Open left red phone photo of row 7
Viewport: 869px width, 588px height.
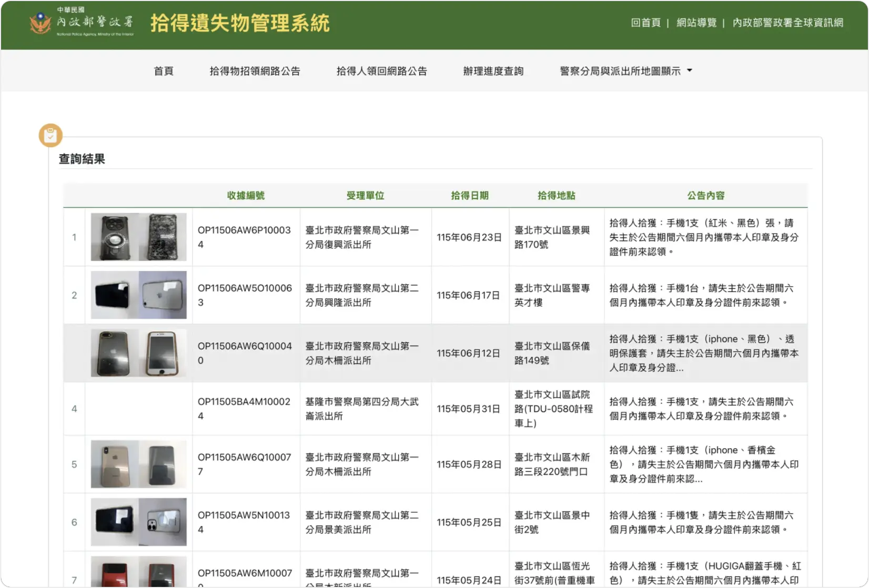click(x=115, y=571)
